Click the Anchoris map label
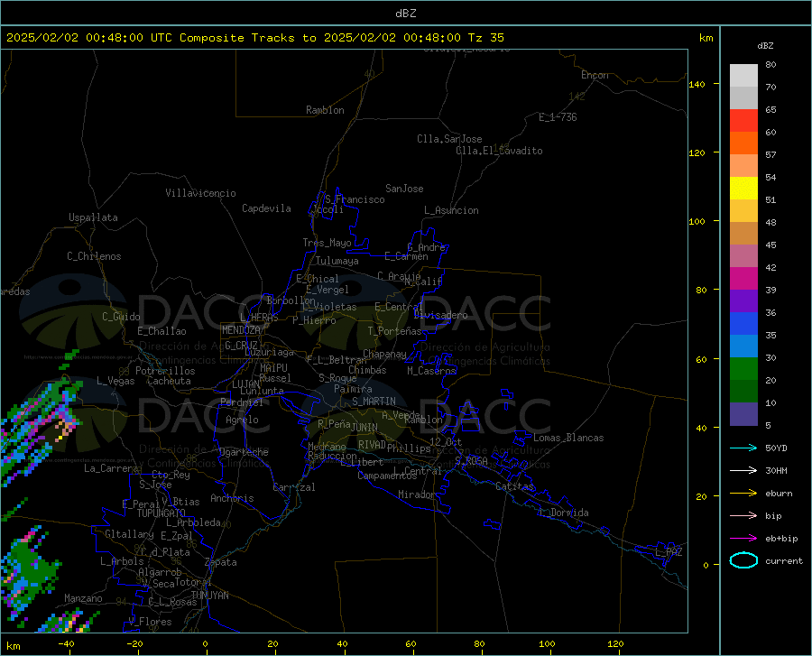 point(232,498)
